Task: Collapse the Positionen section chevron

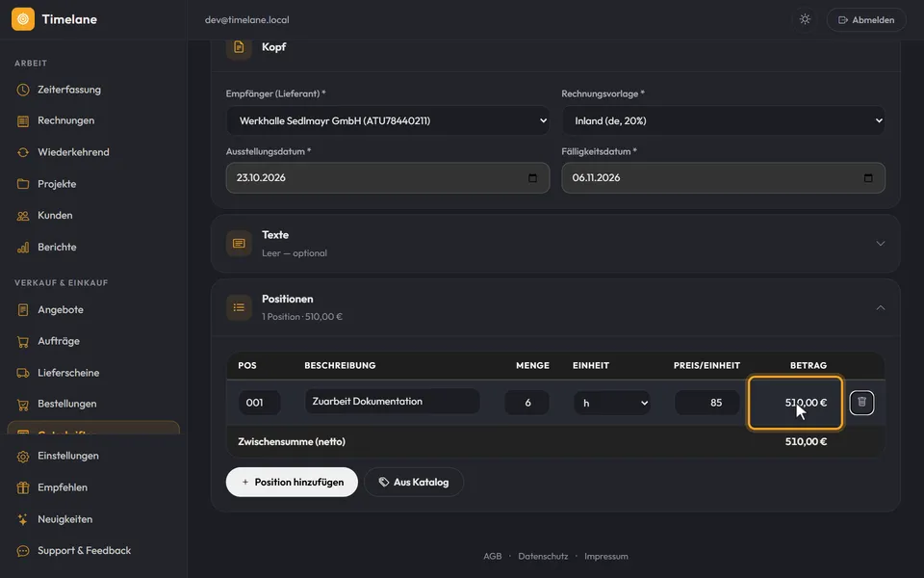Action: tap(880, 307)
